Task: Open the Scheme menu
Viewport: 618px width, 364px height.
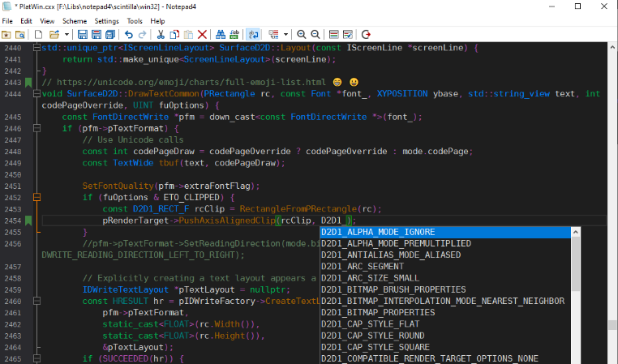Action: click(x=75, y=20)
